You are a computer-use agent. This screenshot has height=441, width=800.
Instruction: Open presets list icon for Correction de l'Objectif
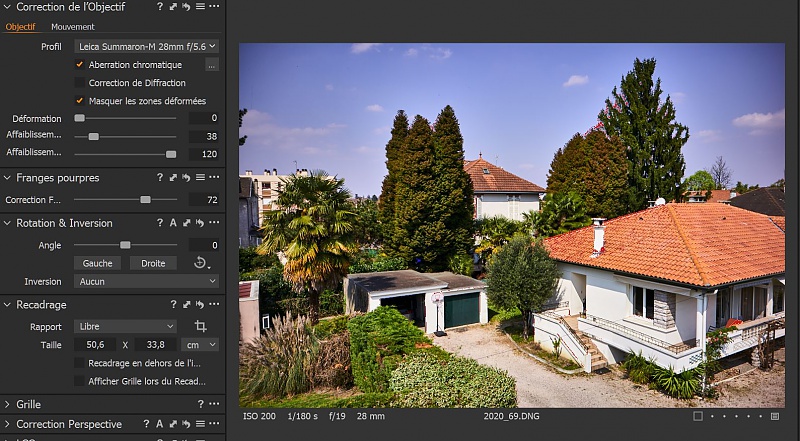coord(199,7)
